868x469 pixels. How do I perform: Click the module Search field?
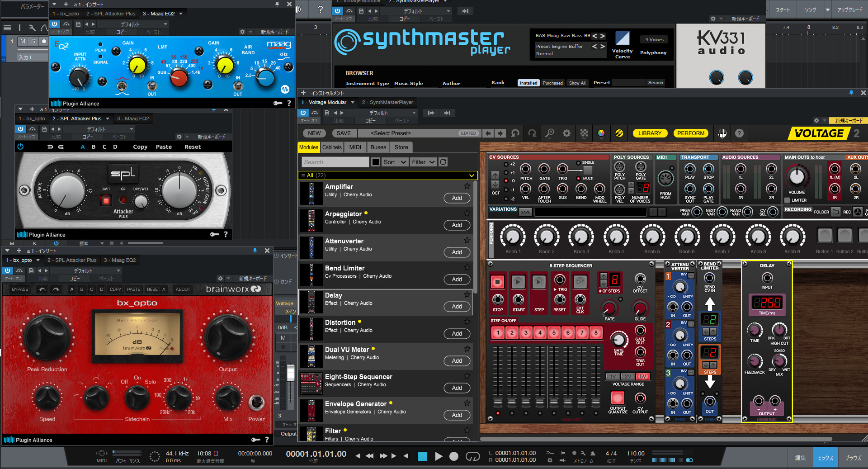tap(335, 162)
